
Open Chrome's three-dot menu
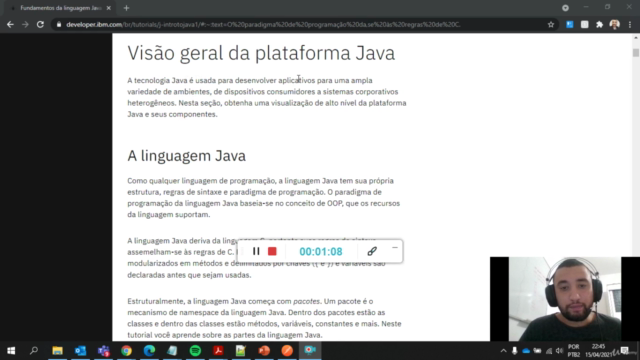point(630,24)
